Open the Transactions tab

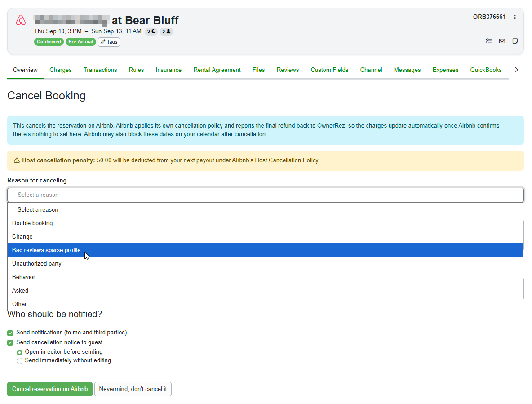(100, 70)
